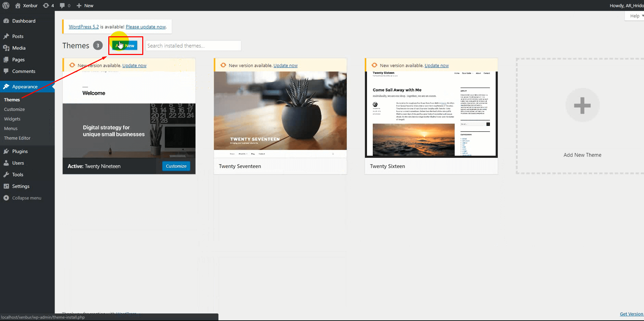Click the Search installed themes field

click(193, 46)
